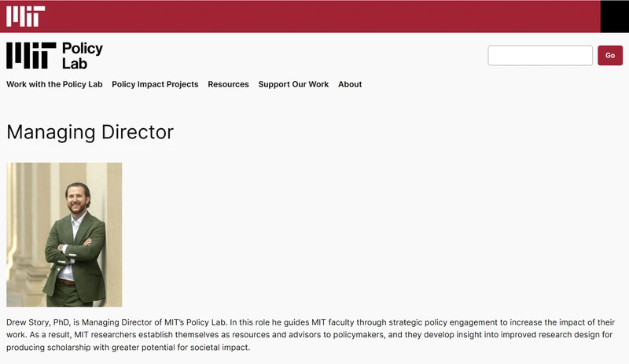Click empty area of the red top banner
Image resolution: width=629 pixels, height=364 pixels.
314,16
